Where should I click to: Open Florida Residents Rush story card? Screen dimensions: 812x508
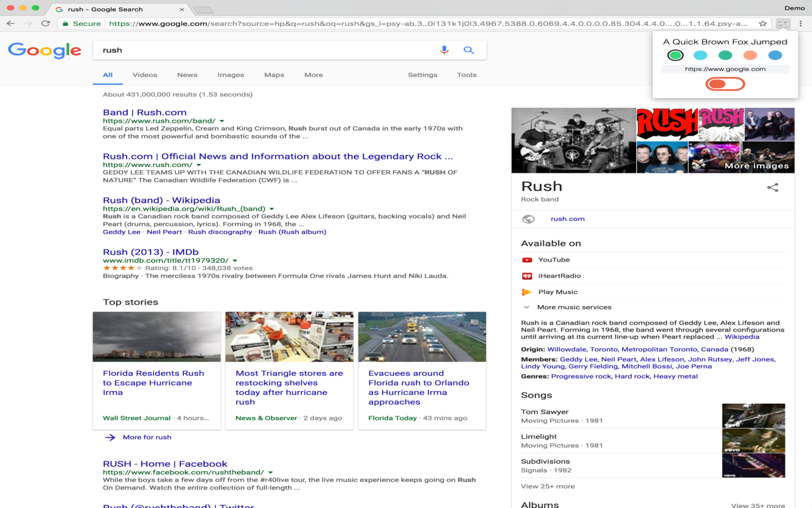coord(157,371)
